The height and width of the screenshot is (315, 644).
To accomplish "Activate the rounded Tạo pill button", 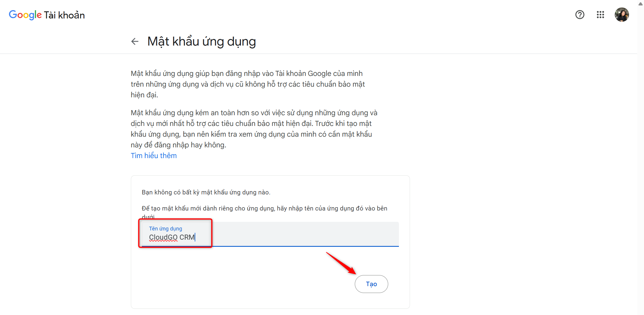I will click(371, 284).
